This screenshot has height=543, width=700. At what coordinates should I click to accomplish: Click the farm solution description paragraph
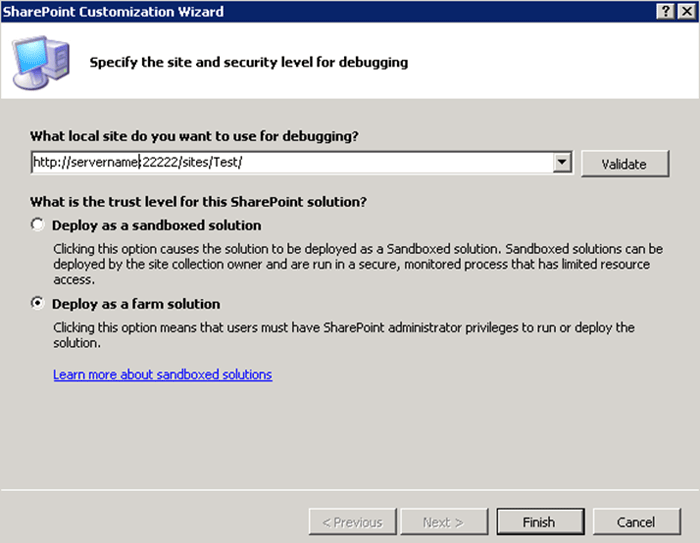344,335
